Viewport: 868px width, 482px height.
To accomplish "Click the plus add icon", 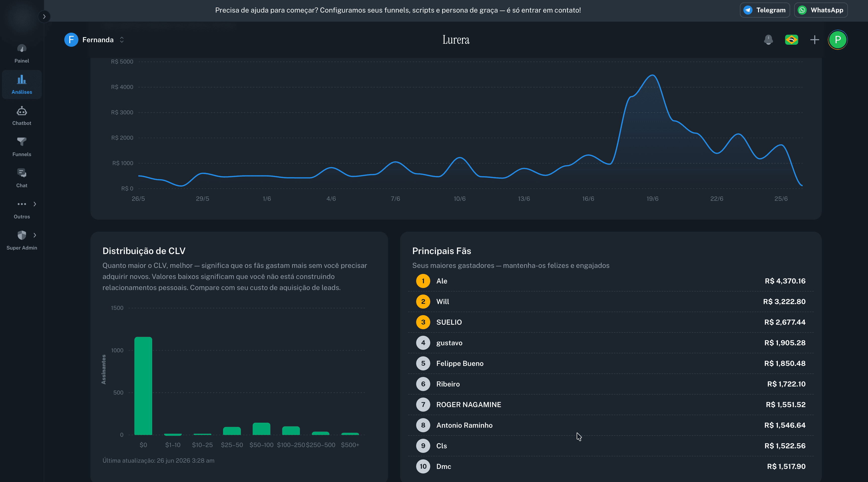I will tap(815, 40).
